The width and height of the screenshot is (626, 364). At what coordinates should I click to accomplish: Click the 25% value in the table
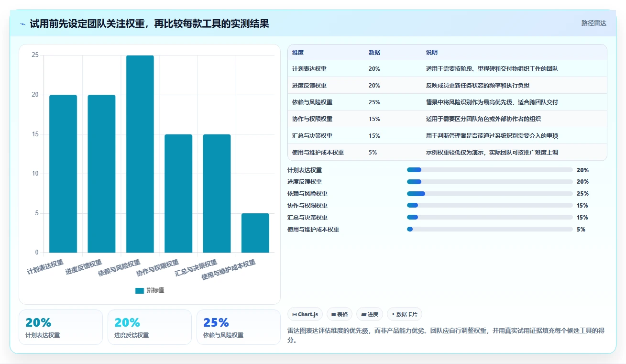pos(374,102)
